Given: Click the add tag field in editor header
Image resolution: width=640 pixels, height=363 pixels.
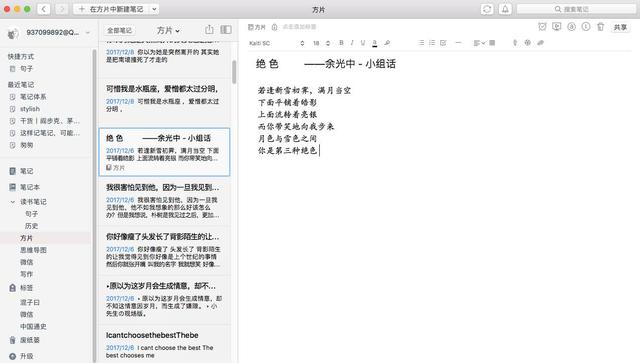Looking at the screenshot, I should pos(300,27).
